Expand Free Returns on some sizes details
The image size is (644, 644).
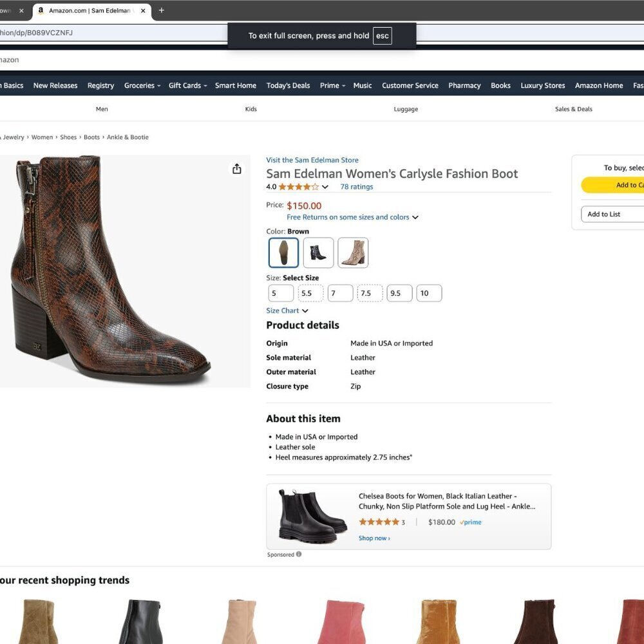click(352, 217)
